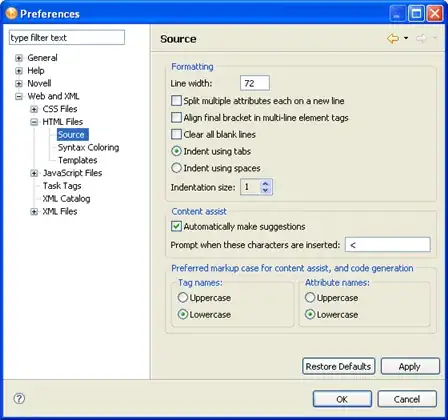Select Indent using spaces radio button

176,168
